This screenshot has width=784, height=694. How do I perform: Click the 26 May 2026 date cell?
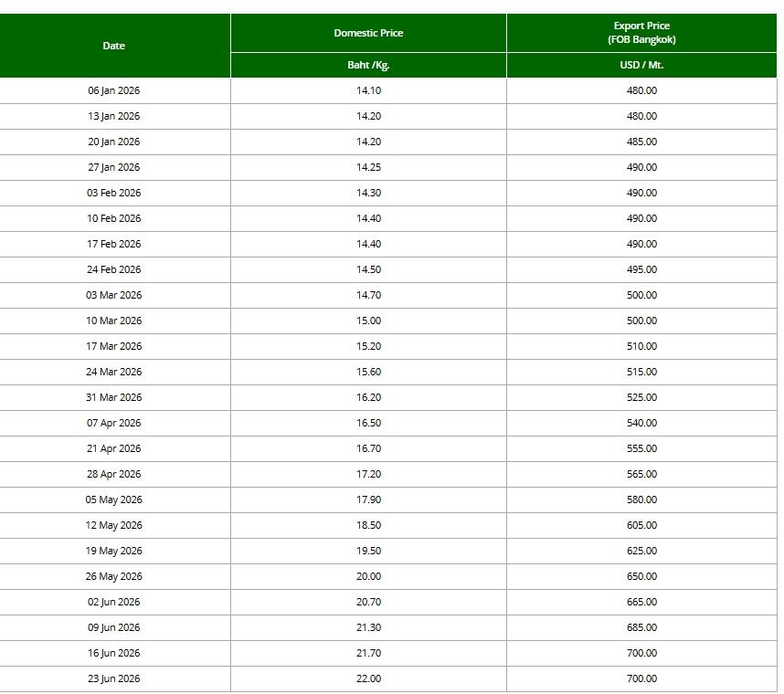coord(113,576)
